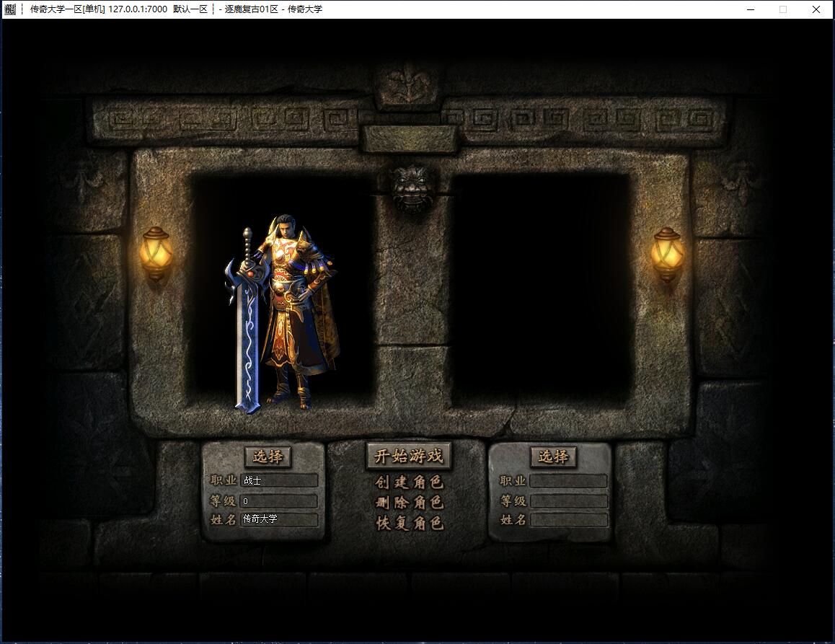The image size is (835, 644).
Task: Click the empty 等级 field in right panel
Action: (568, 500)
